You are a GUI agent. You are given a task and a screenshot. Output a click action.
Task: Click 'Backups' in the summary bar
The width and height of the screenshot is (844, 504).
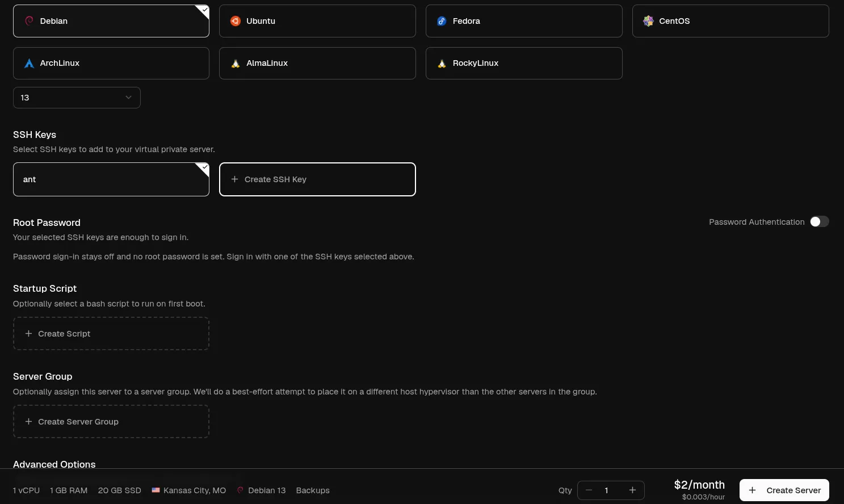[313, 490]
